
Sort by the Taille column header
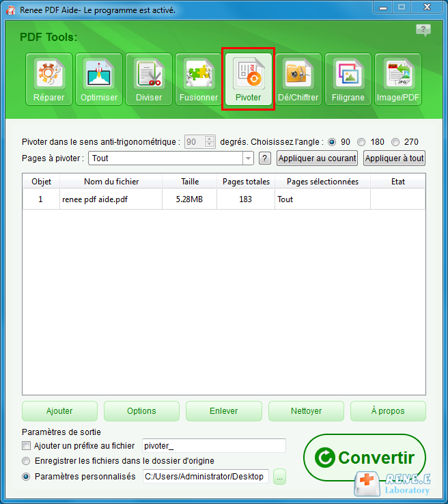tap(190, 182)
